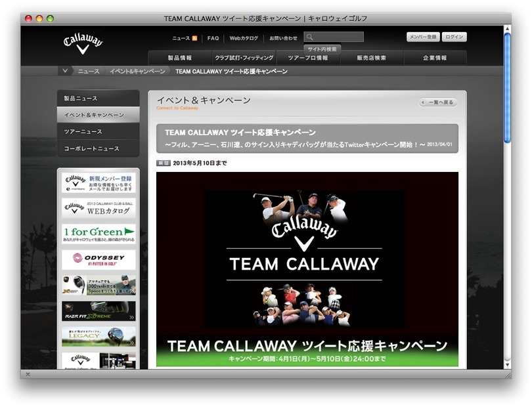Click the scrollbar up arrow
Screen dimensions: 532x407
coord(507,28)
